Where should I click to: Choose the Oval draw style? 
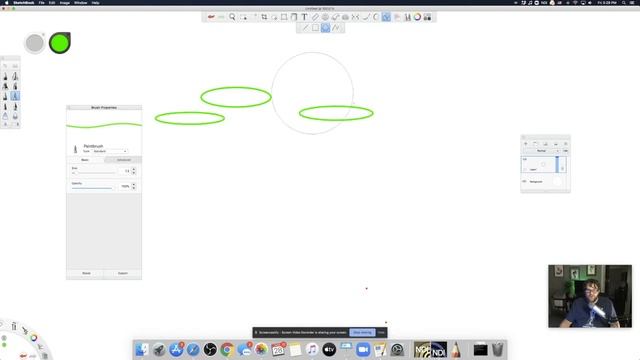325,28
